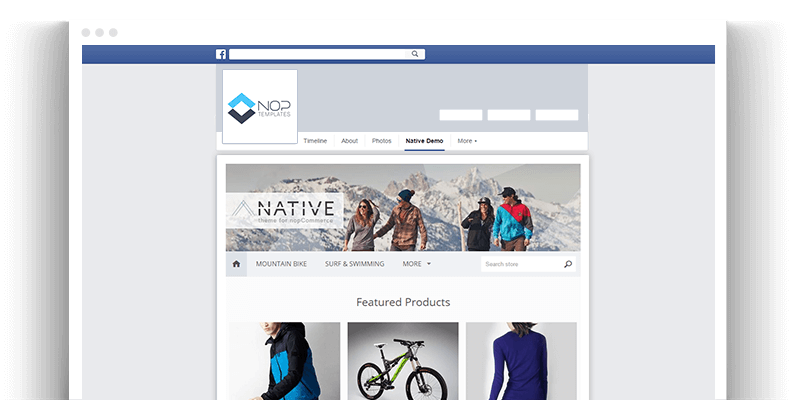
Task: Expand the store MORE menu arrow
Action: point(429,264)
